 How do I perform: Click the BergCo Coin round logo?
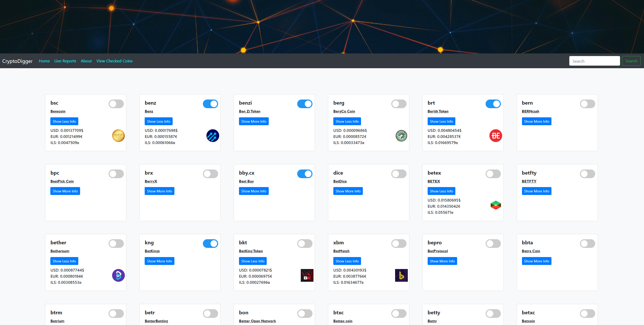tap(401, 136)
